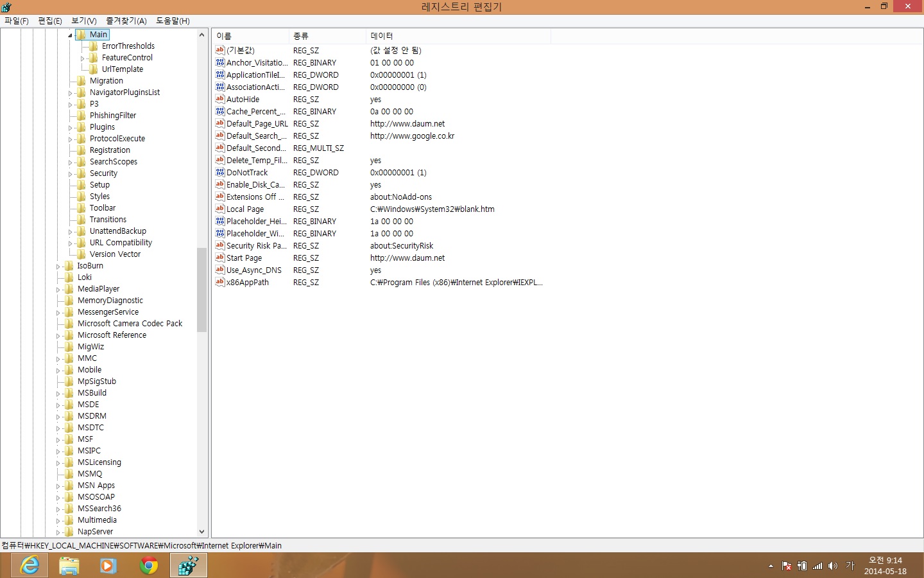Click the FeatureControl folder icon
Viewport: 924px width, 578px height.
(x=93, y=58)
